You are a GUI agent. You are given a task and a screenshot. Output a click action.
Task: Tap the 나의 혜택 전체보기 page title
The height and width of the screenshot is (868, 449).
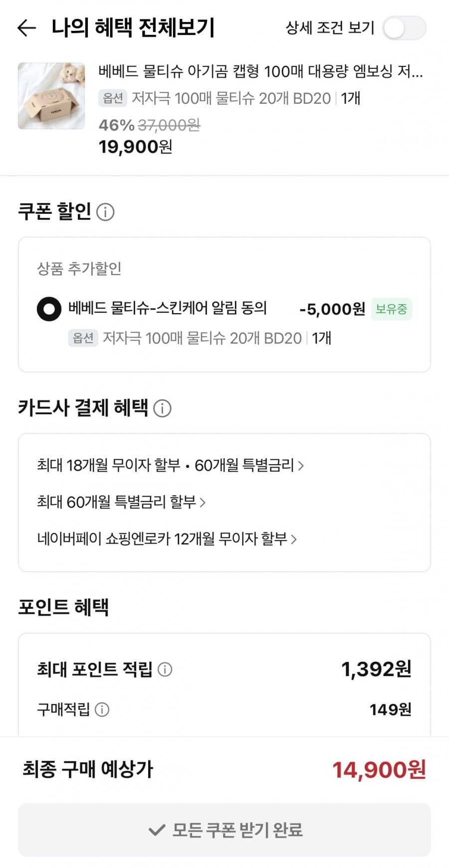pos(133,28)
